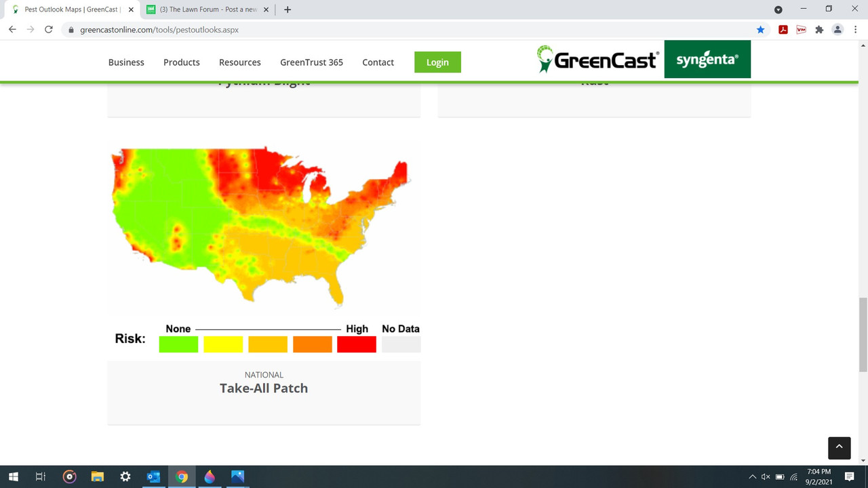Open the Extensions puzzle-piece icon
Screen dimensions: 868x488
click(819, 29)
